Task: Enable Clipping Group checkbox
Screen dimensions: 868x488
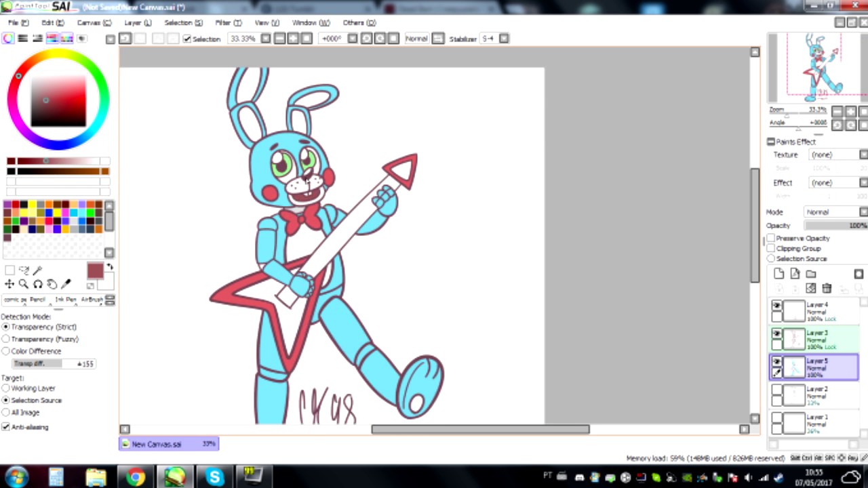Action: (771, 249)
